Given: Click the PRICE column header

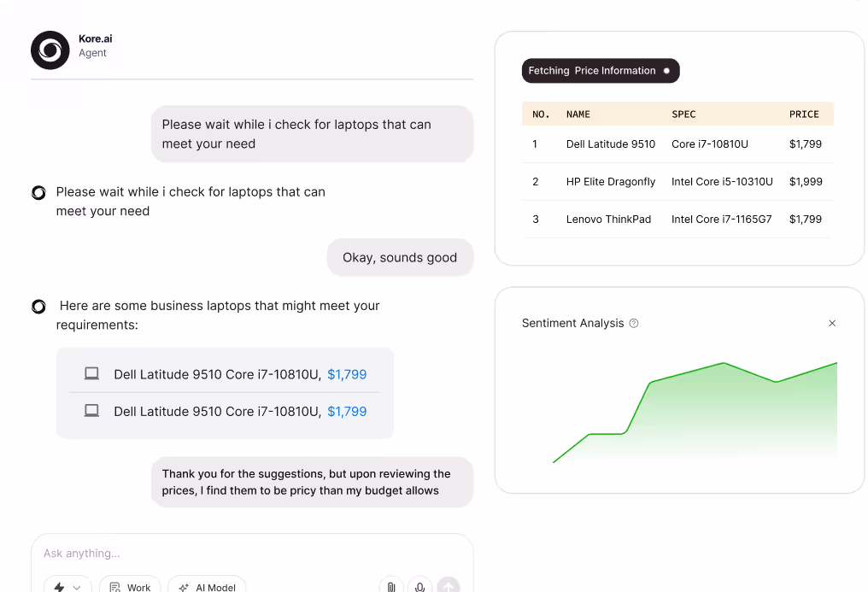Looking at the screenshot, I should [x=804, y=114].
